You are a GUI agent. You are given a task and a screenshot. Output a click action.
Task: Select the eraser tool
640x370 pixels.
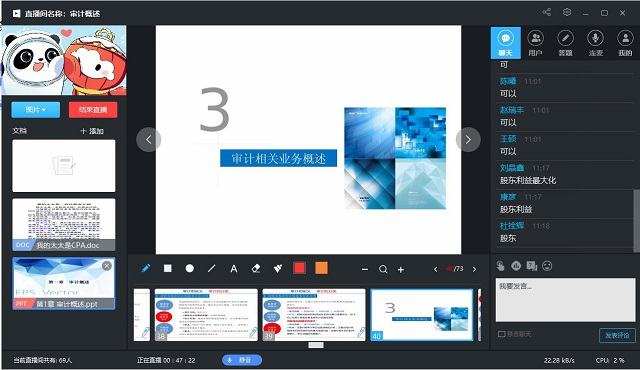click(256, 268)
